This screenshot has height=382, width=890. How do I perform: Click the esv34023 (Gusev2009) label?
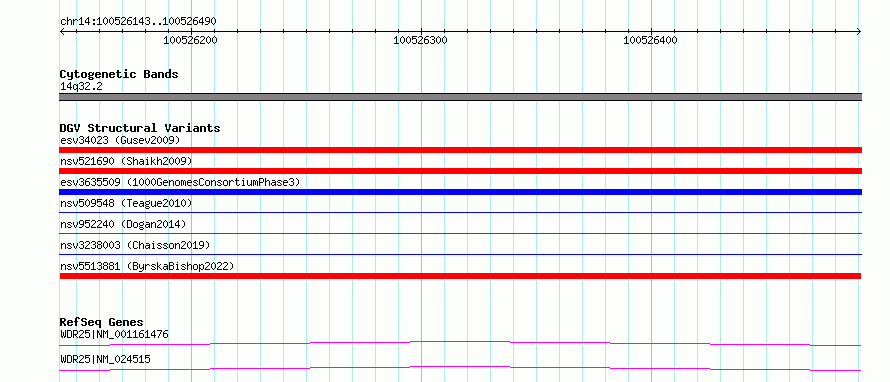click(120, 140)
